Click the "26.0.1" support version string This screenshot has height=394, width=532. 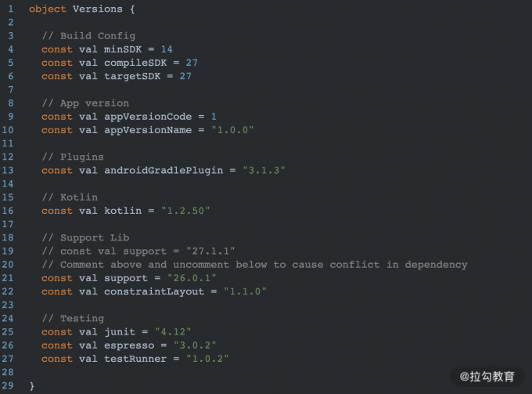coord(192,278)
